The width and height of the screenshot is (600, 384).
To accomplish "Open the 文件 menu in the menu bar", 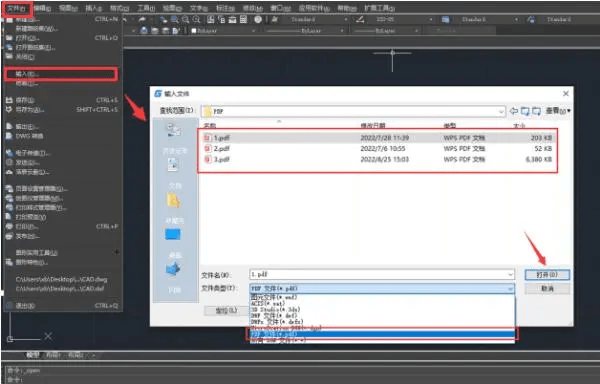I will [16, 8].
